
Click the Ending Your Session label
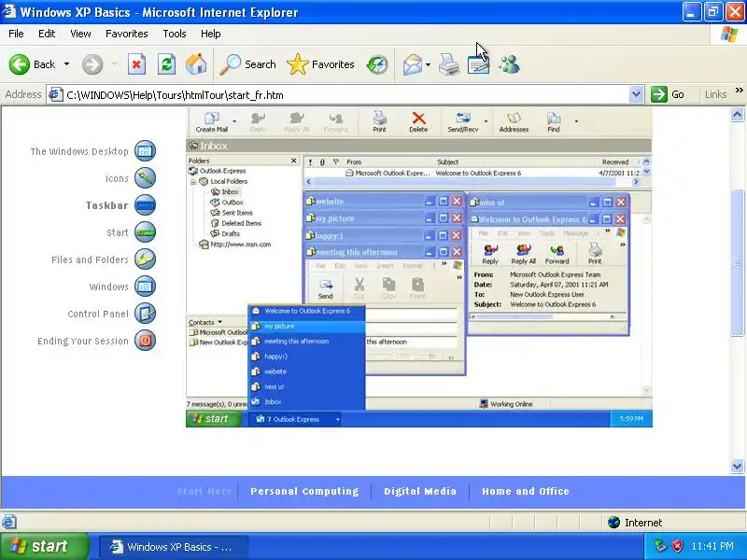click(83, 341)
